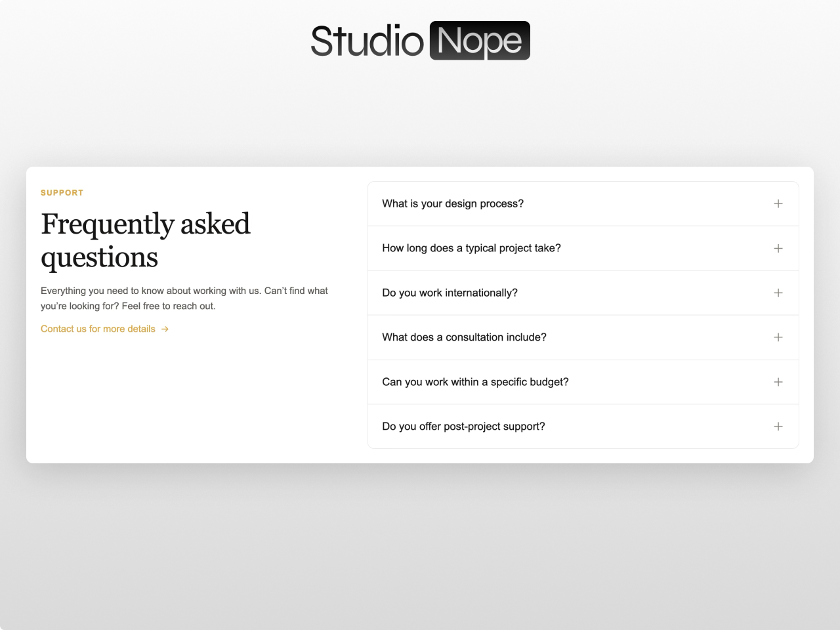This screenshot has height=630, width=840.
Task: Click the 'Frequently asked questions' heading
Action: pos(146,240)
